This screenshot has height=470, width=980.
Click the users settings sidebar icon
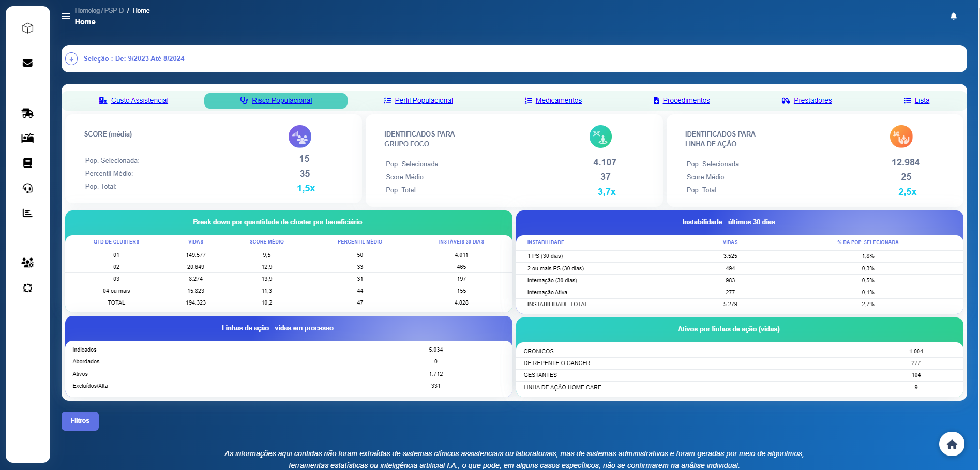[28, 263]
